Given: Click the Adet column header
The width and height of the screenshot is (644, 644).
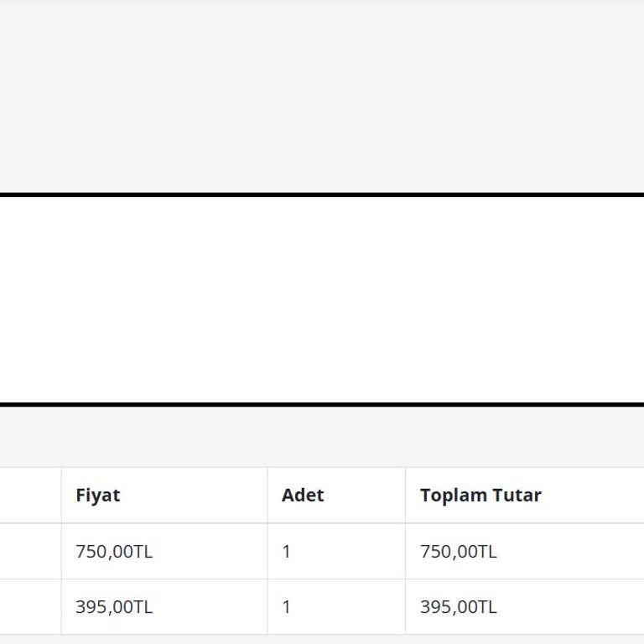Looking at the screenshot, I should coord(303,495).
